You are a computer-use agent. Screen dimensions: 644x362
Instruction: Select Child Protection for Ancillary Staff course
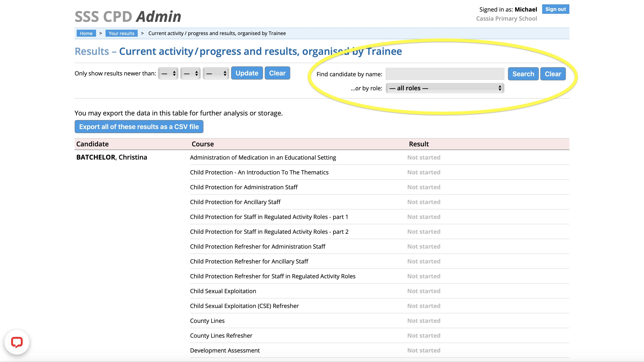(x=235, y=202)
